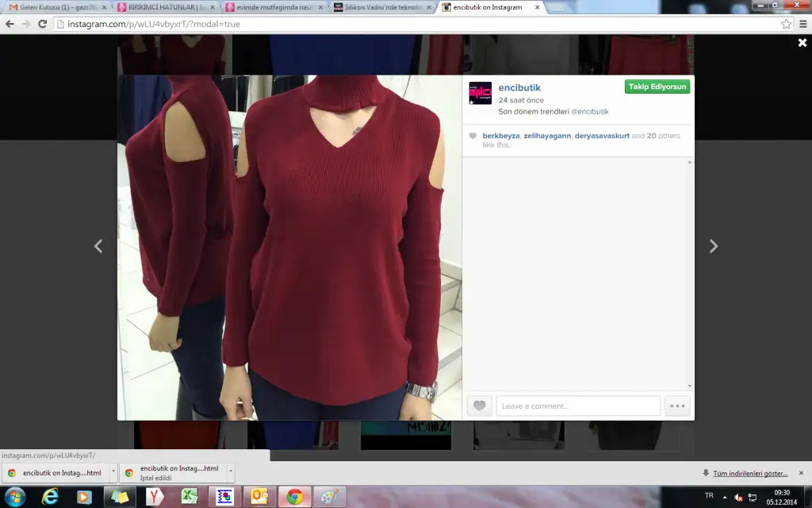
Task: Click the Tüm indirilenleri göster link
Action: click(x=749, y=473)
